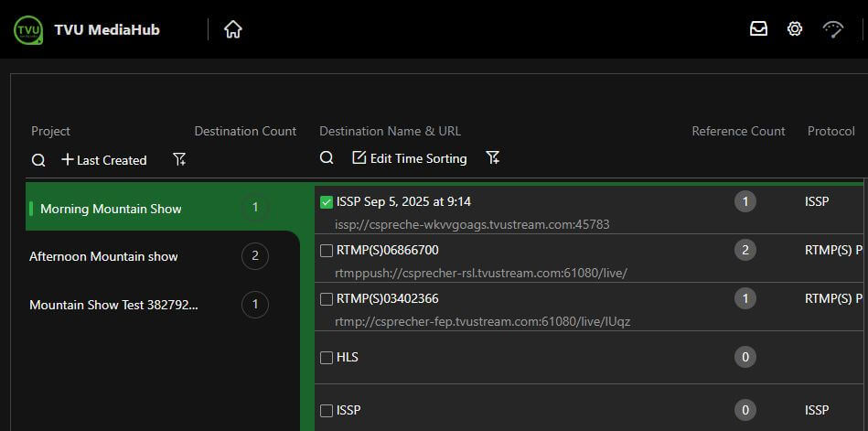Open Mountain Show Test 382792 project
This screenshot has width=868, height=431.
point(113,305)
